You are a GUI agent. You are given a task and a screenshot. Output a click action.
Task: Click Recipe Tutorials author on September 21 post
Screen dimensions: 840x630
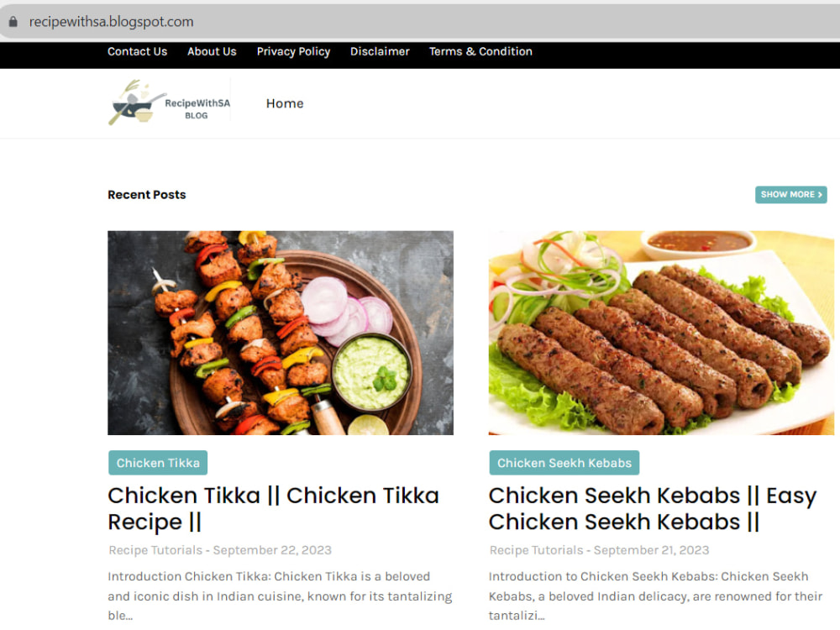(536, 550)
